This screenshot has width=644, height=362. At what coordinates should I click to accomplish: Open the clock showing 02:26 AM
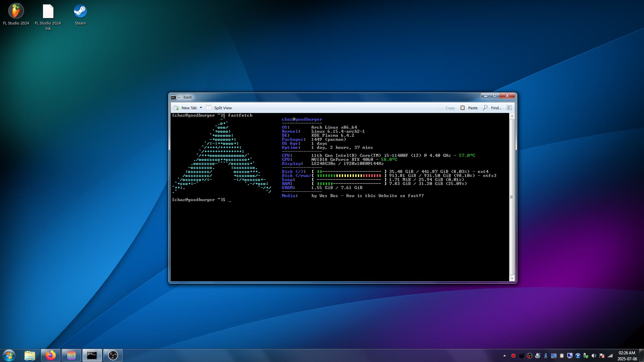[627, 356]
